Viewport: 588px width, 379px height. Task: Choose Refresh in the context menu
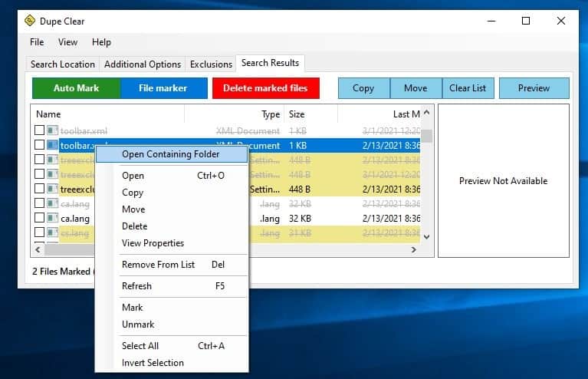point(172,286)
